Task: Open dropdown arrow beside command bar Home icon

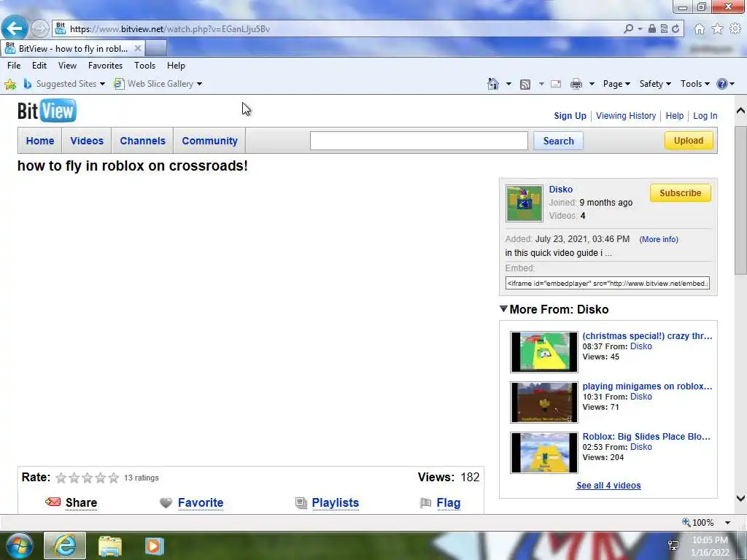Action: (508, 85)
